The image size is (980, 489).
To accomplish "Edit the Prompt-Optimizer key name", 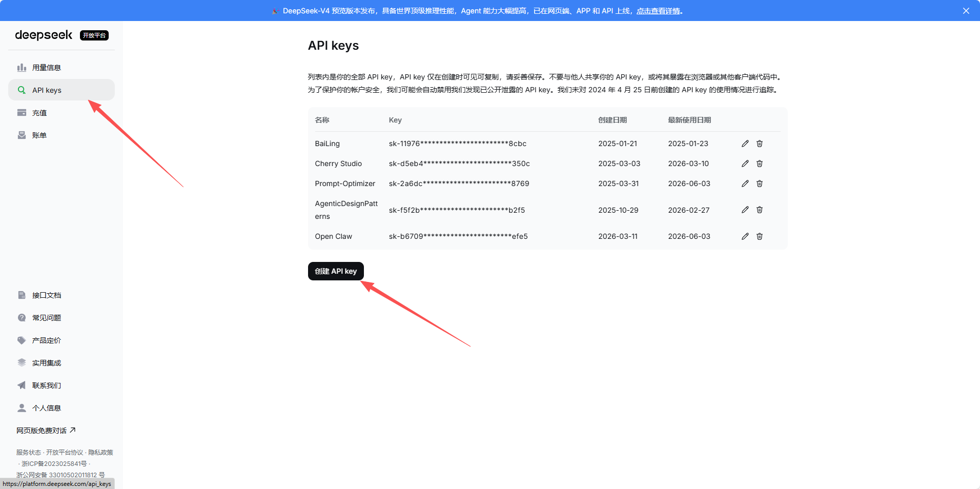I will click(745, 184).
